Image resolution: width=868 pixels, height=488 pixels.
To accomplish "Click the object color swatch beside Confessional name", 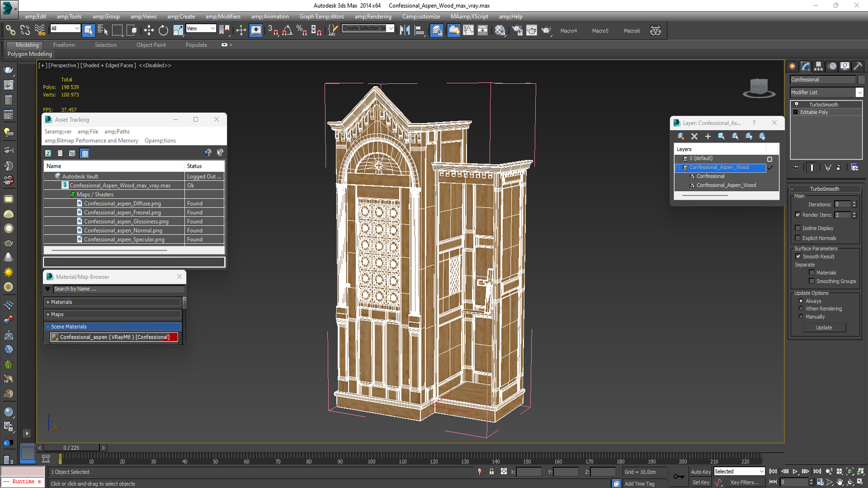I will pos(861,80).
